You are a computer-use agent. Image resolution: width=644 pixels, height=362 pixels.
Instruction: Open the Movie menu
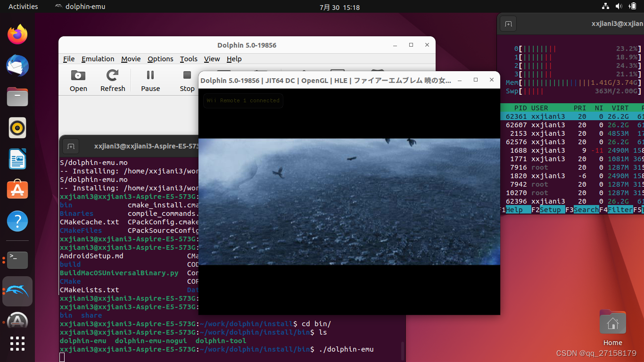point(131,59)
